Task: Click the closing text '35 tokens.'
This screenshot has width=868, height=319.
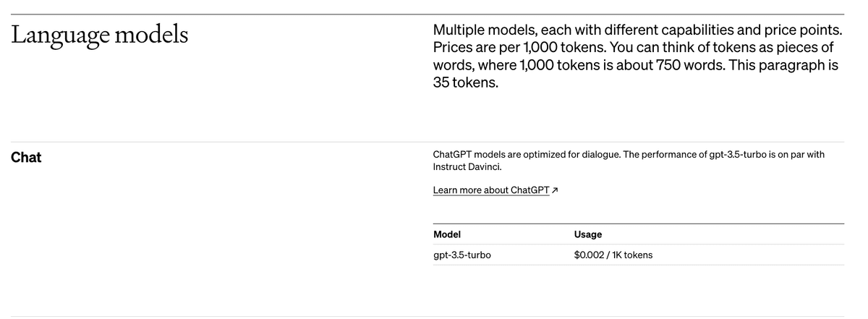Action: (466, 83)
